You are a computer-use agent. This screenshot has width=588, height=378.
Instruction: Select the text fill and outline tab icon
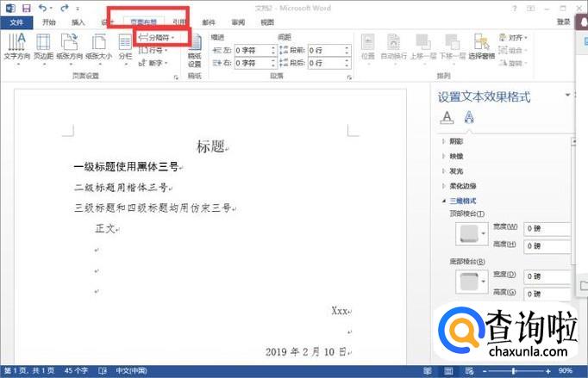click(x=447, y=118)
